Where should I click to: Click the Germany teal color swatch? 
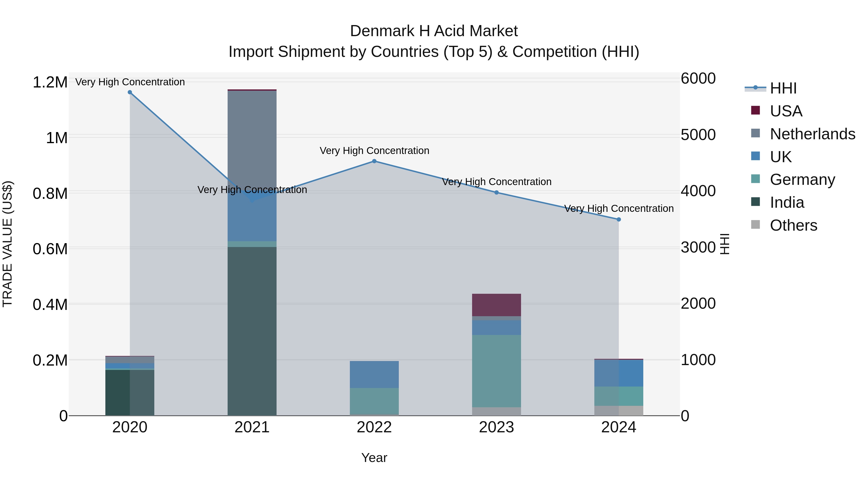(755, 179)
